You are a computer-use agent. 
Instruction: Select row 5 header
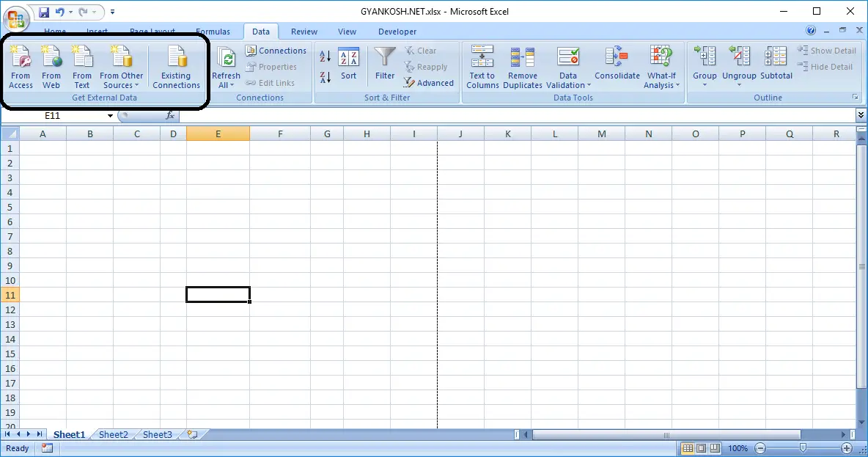(x=10, y=207)
